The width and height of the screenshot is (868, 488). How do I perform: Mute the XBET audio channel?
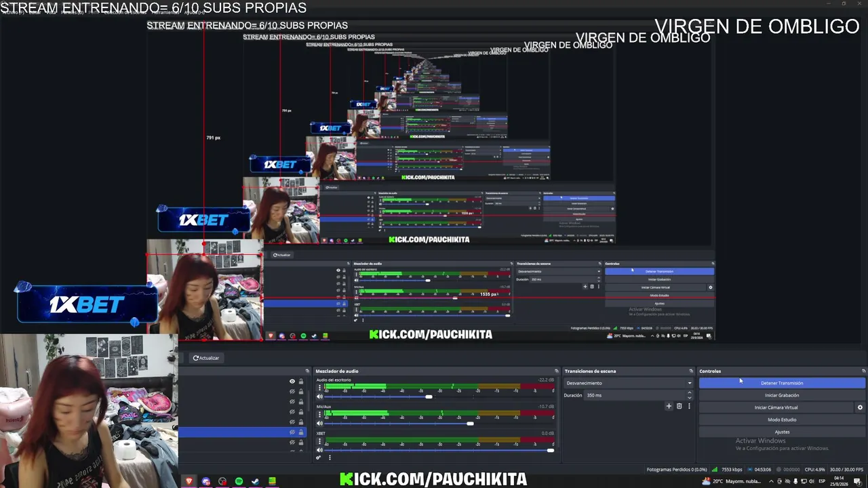coord(320,450)
